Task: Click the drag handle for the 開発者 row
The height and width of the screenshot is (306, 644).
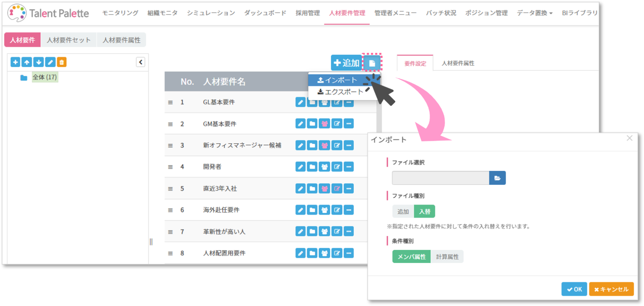Action: [x=170, y=167]
